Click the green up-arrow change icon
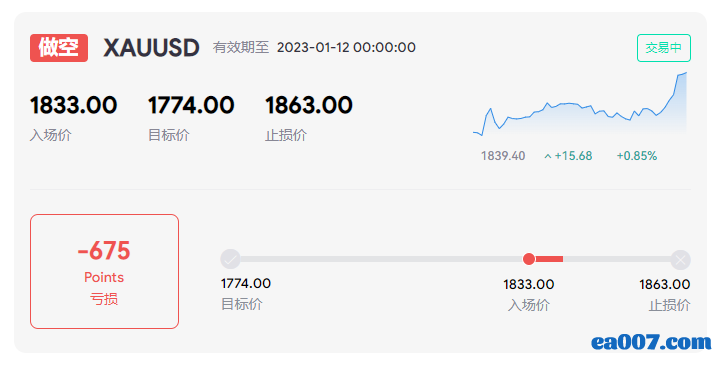The height and width of the screenshot is (366, 721). click(x=548, y=156)
